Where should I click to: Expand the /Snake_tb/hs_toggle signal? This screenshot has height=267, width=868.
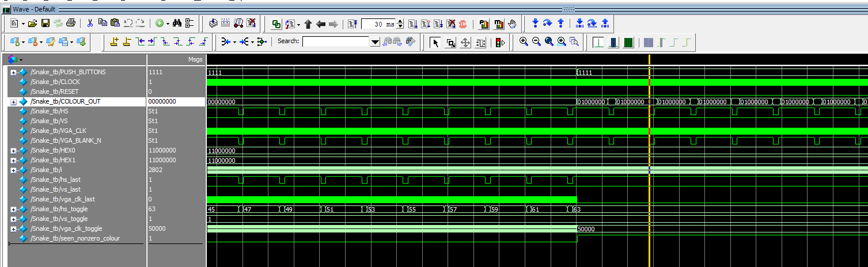pos(13,209)
